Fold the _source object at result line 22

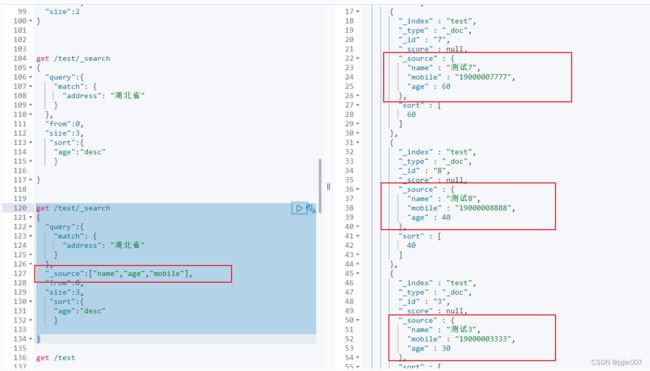tap(358, 58)
